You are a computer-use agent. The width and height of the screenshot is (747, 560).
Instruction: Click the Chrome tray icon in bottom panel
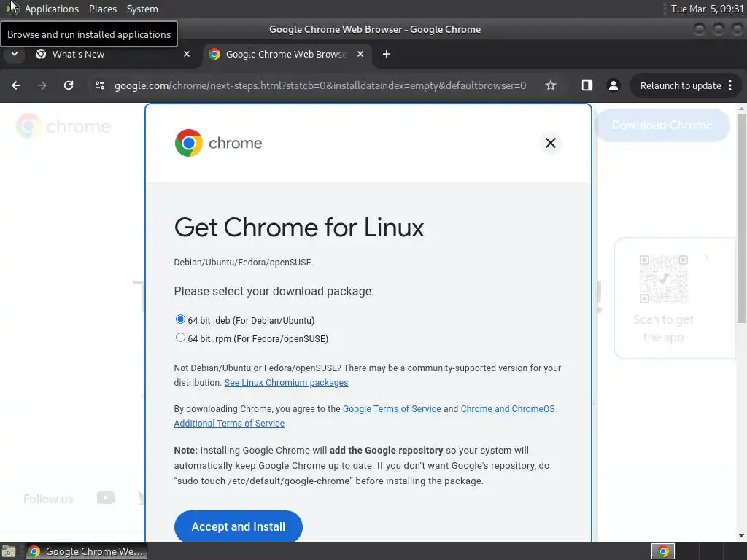coord(663,551)
